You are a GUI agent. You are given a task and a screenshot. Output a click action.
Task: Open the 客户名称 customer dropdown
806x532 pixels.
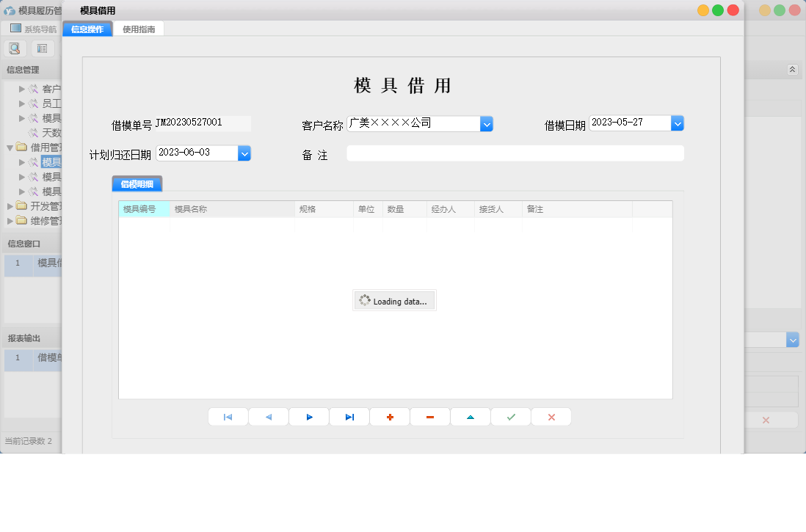click(x=487, y=124)
